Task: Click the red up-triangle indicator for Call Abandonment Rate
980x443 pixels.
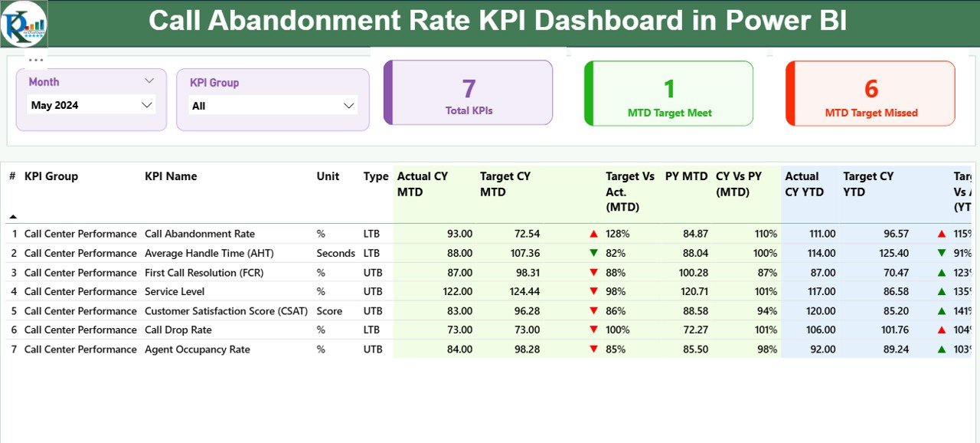Action: pos(592,234)
